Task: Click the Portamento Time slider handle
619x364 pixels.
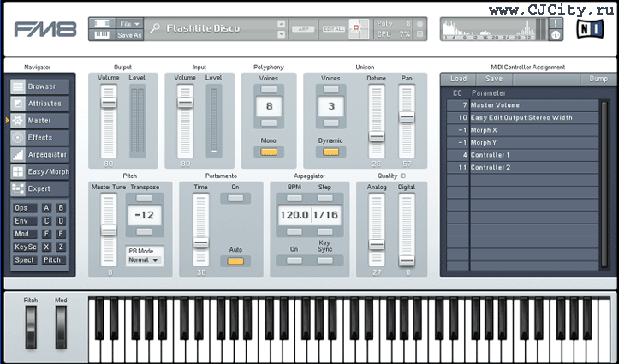Action: pos(201,242)
